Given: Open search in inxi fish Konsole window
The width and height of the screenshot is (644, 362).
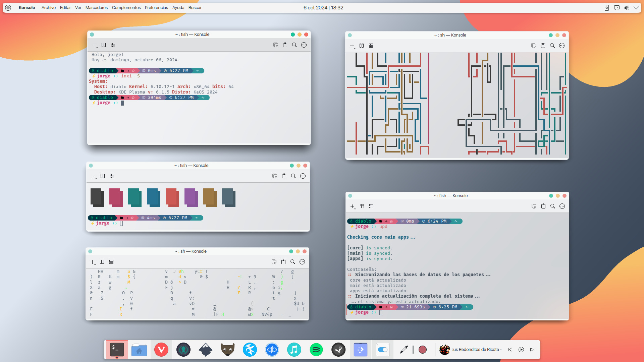Looking at the screenshot, I should pyautogui.click(x=294, y=45).
